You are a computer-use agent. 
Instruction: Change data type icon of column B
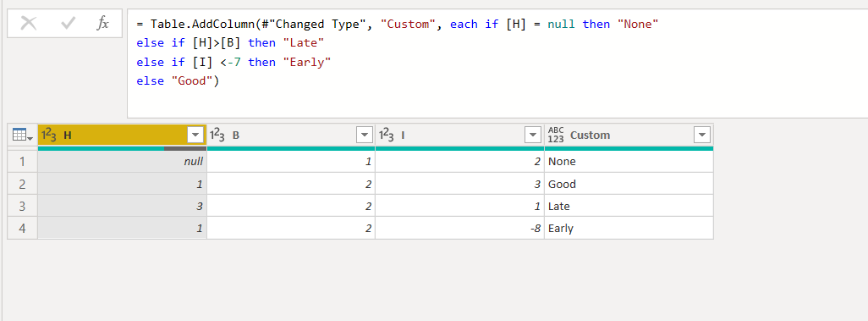click(x=217, y=135)
